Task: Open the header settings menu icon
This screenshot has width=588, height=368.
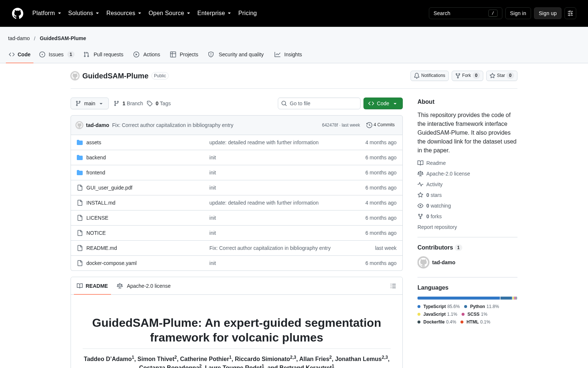Action: click(570, 13)
